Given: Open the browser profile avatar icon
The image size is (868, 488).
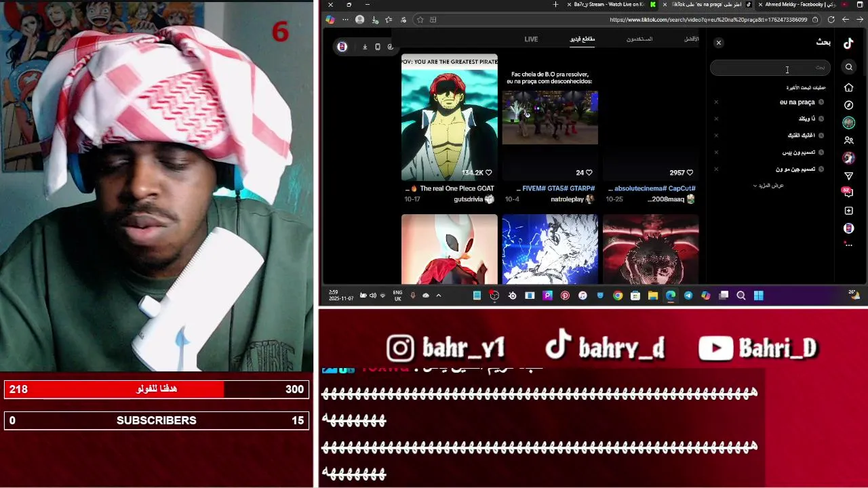Looking at the screenshot, I should [x=359, y=20].
